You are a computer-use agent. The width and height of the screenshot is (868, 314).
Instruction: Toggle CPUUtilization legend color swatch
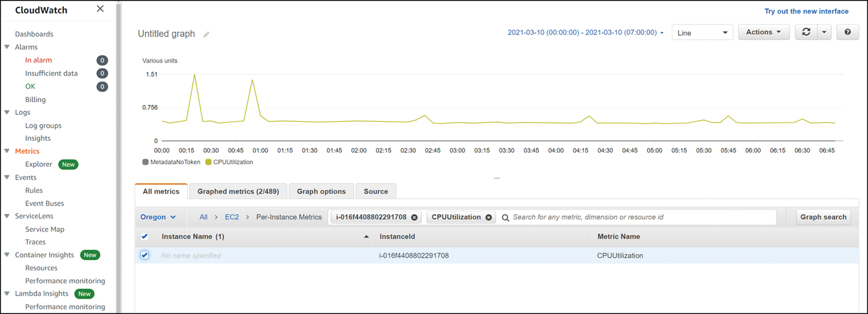(x=209, y=162)
